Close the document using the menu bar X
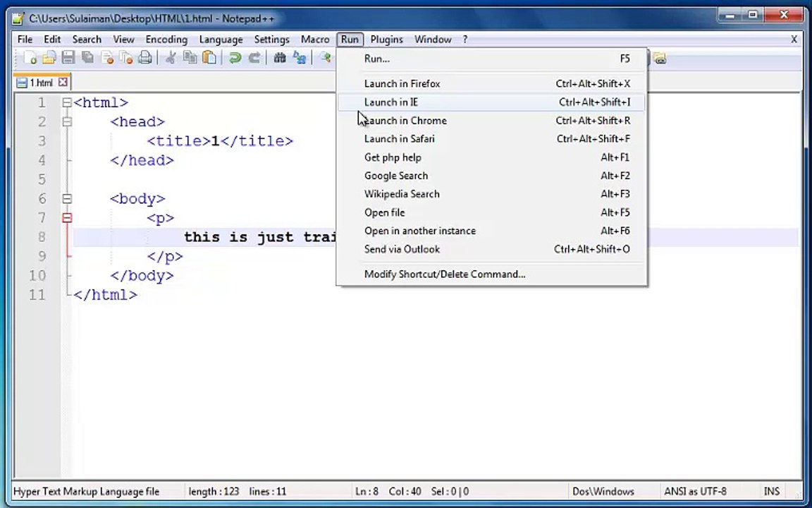 [x=794, y=40]
